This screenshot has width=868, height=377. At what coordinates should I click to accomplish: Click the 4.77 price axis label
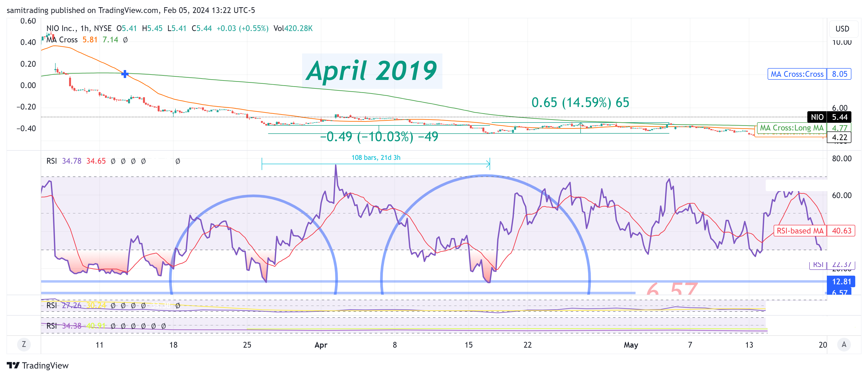point(839,128)
